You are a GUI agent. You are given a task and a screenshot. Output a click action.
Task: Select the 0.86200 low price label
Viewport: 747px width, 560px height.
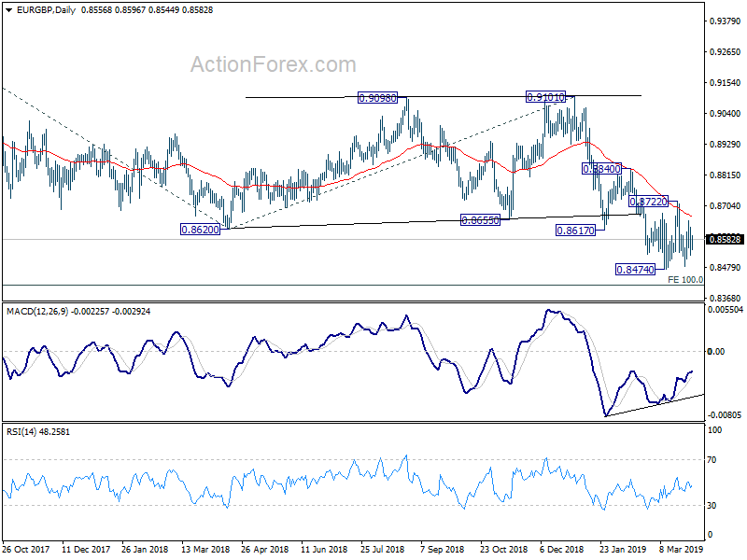tap(200, 230)
